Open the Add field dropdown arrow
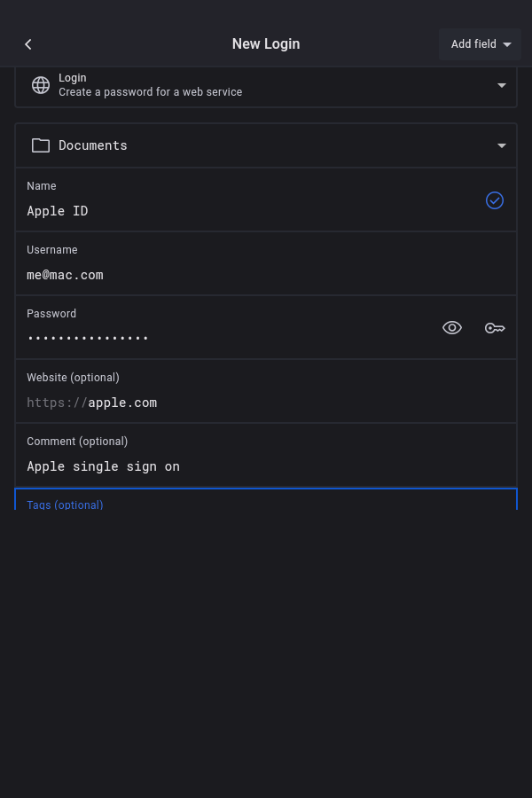This screenshot has height=798, width=532. pos(507,44)
